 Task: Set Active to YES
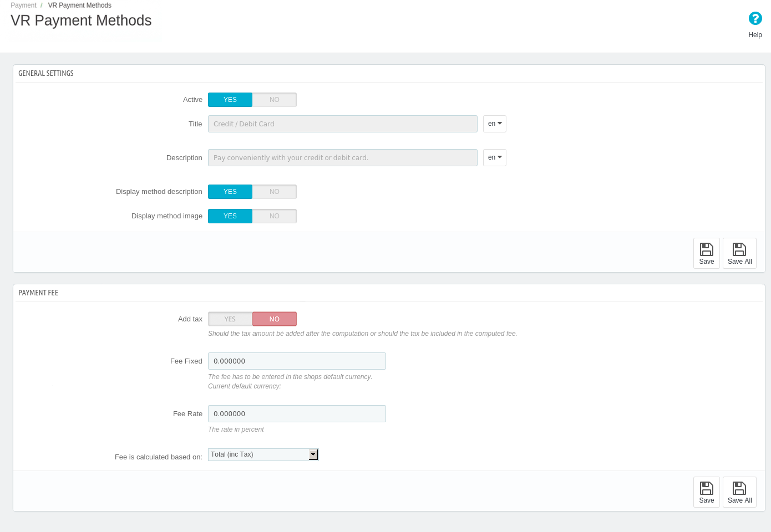pos(230,100)
